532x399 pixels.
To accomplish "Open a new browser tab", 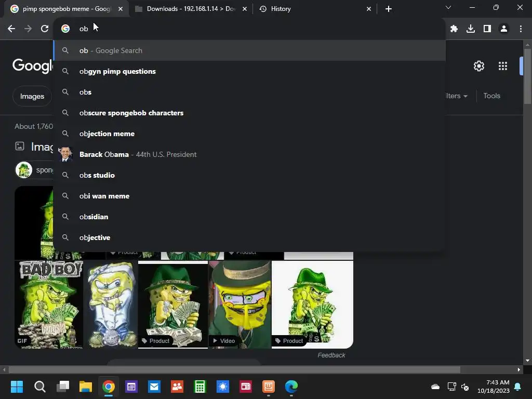I will coord(389,9).
